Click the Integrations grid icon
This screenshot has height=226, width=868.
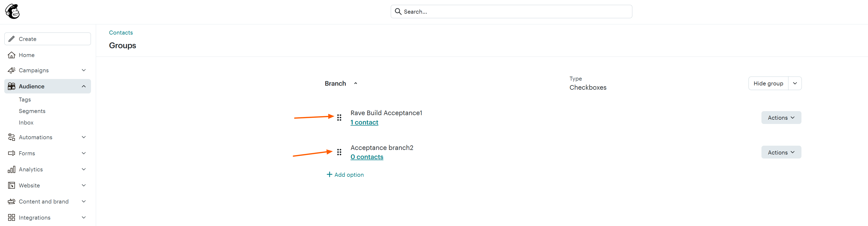[x=12, y=218]
